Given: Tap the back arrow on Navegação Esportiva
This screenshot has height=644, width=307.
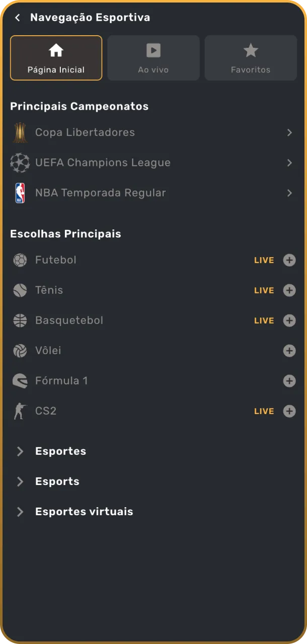Looking at the screenshot, I should coord(18,17).
